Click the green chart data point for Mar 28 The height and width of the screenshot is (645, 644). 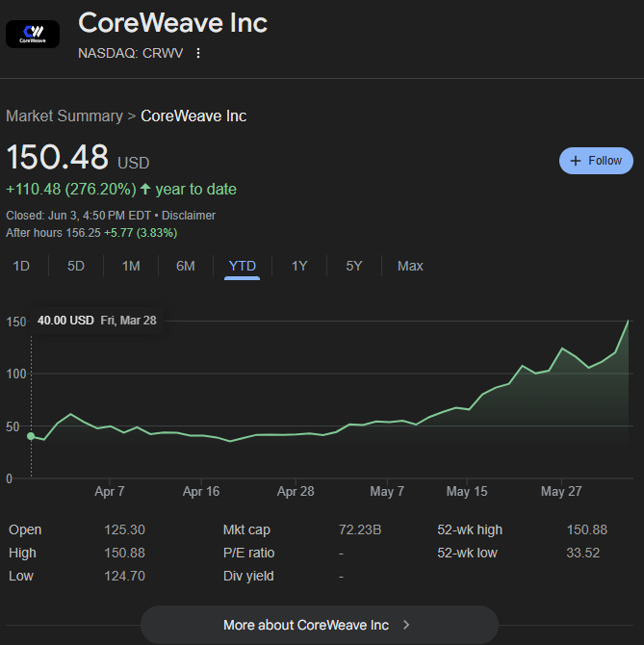pos(31,436)
